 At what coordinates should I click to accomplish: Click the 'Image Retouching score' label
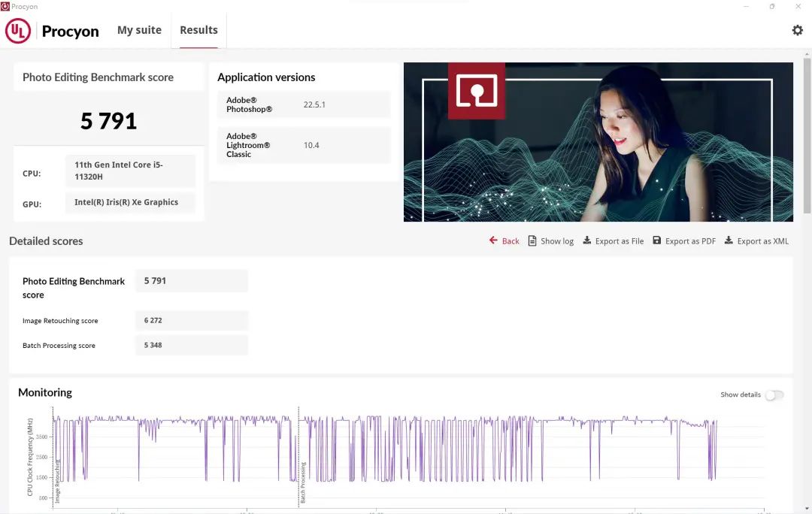[x=60, y=321]
